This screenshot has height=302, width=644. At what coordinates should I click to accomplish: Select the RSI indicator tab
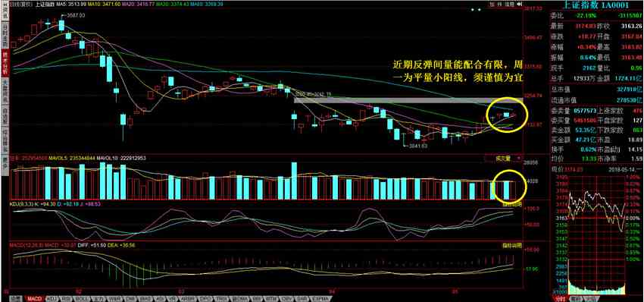tap(65, 299)
